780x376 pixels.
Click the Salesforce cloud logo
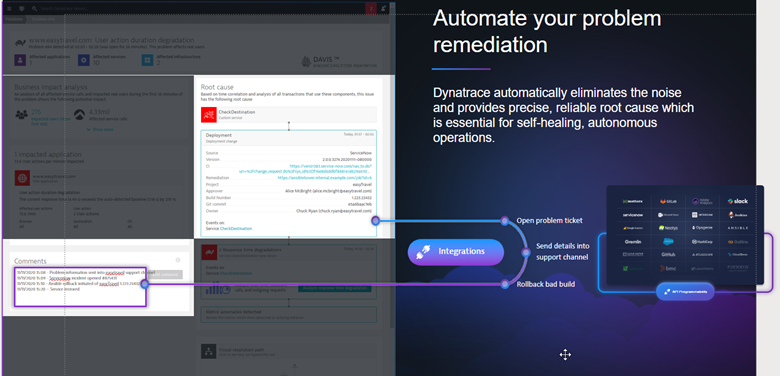point(668,241)
